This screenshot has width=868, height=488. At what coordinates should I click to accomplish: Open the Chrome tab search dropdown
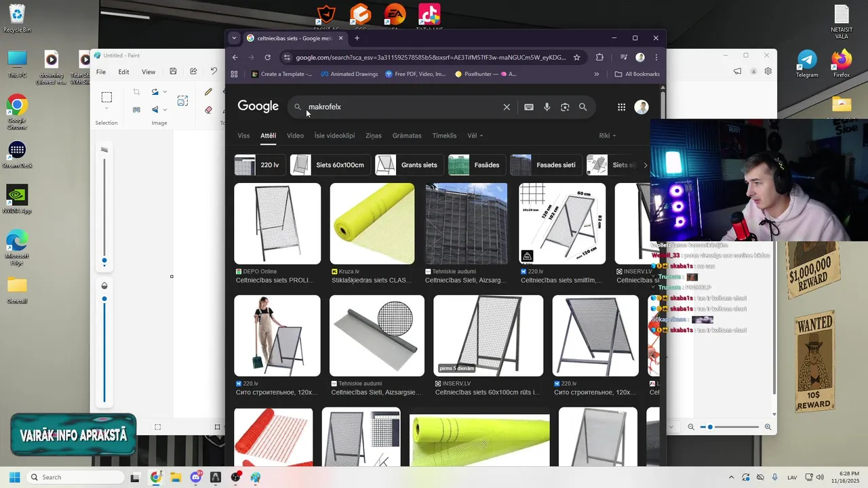tap(234, 38)
